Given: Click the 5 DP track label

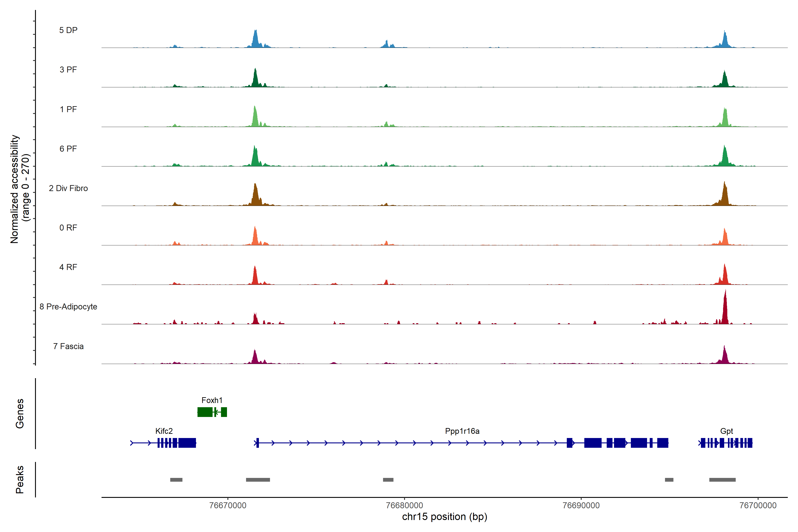Looking at the screenshot, I should [x=68, y=30].
